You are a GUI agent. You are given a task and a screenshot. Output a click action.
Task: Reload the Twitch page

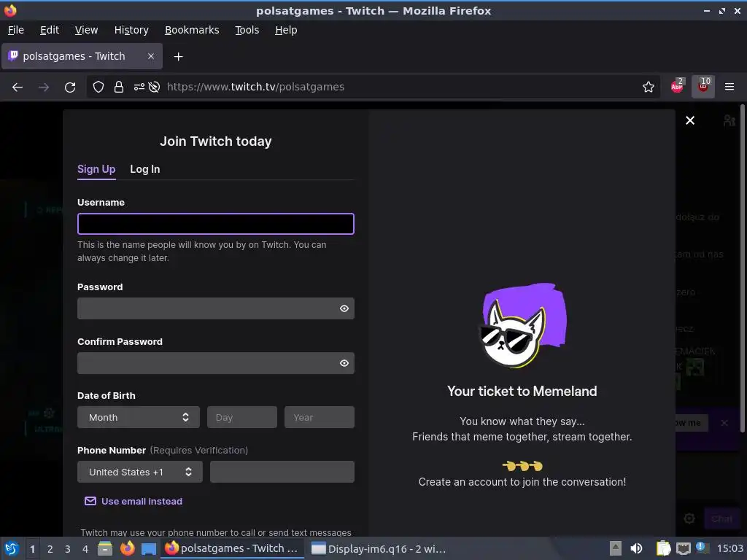click(70, 87)
